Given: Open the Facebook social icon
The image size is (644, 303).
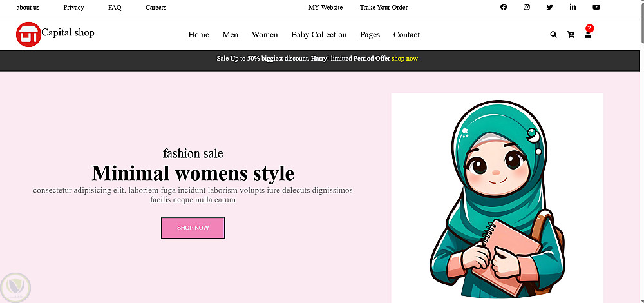Looking at the screenshot, I should click(x=504, y=8).
